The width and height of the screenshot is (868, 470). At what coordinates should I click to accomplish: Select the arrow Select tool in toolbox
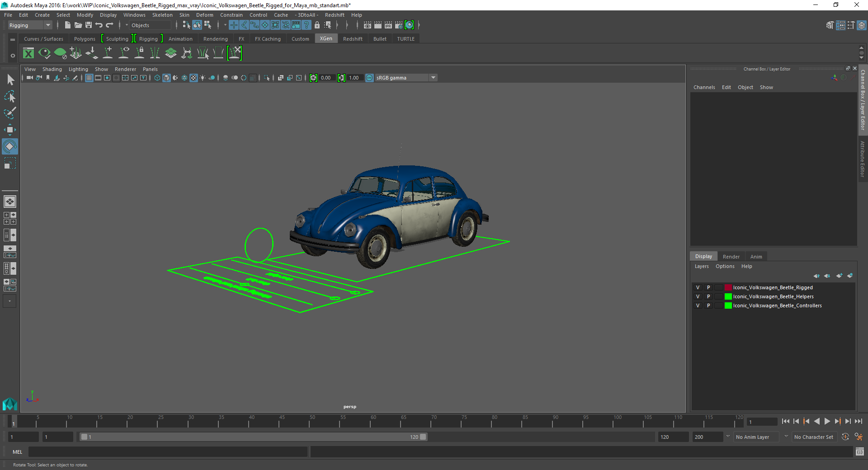pyautogui.click(x=10, y=80)
